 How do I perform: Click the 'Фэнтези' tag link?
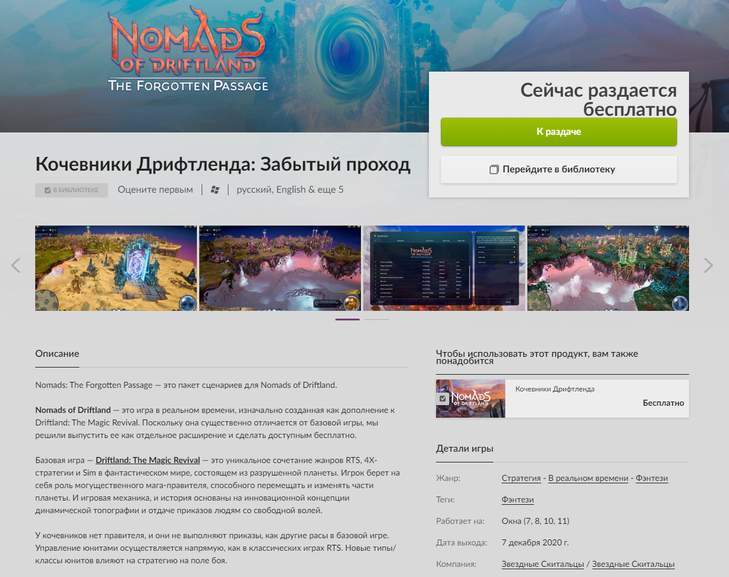click(x=517, y=500)
